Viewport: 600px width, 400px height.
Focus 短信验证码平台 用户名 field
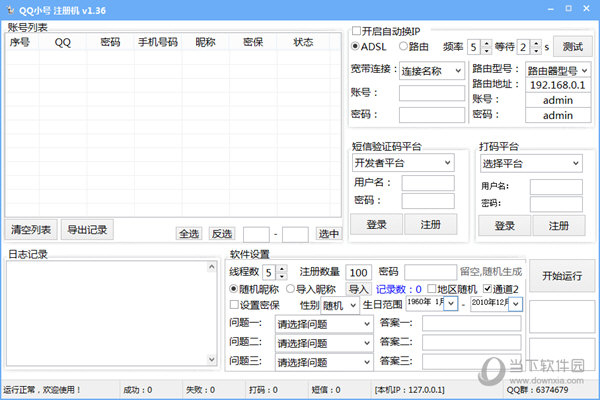[x=428, y=183]
